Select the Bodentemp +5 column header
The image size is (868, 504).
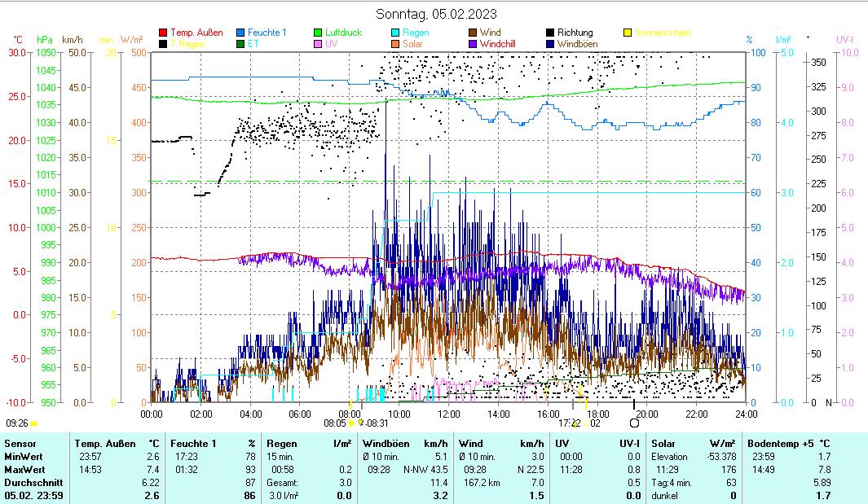click(779, 443)
